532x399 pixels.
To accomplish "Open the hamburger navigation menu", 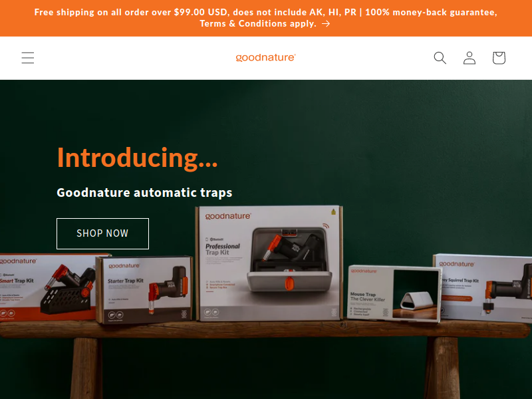I will point(28,58).
